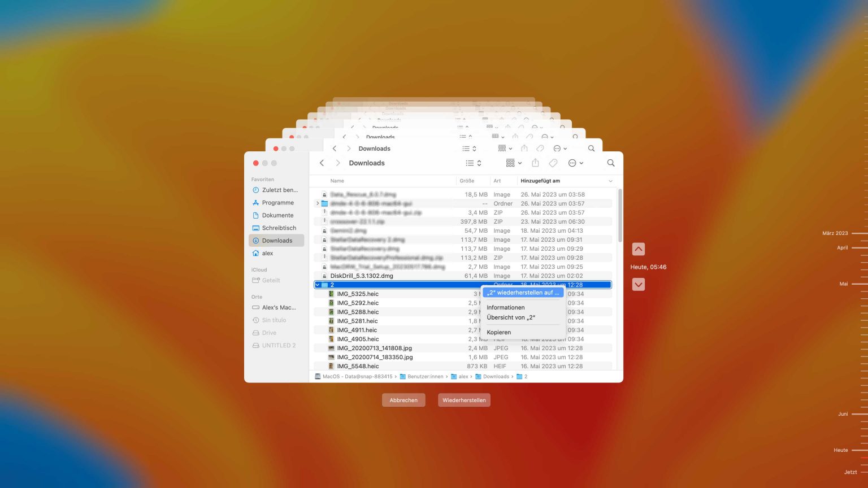Sort by the Name column header
868x488 pixels.
coord(337,181)
